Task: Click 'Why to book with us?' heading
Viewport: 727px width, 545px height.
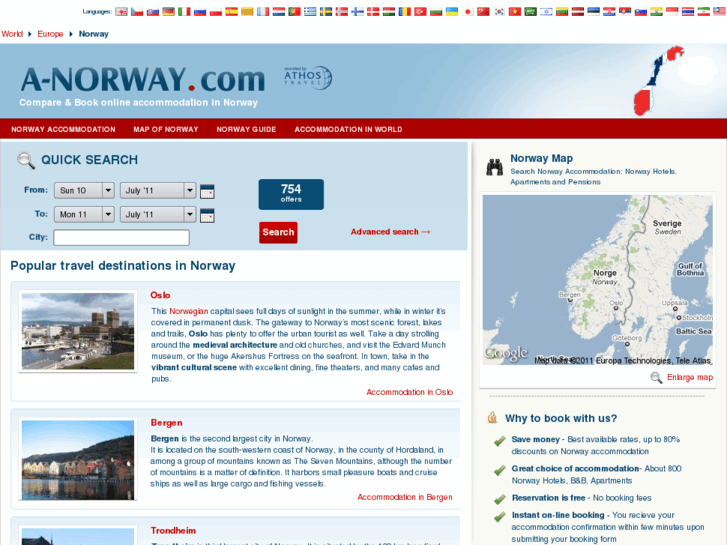Action: [x=561, y=418]
